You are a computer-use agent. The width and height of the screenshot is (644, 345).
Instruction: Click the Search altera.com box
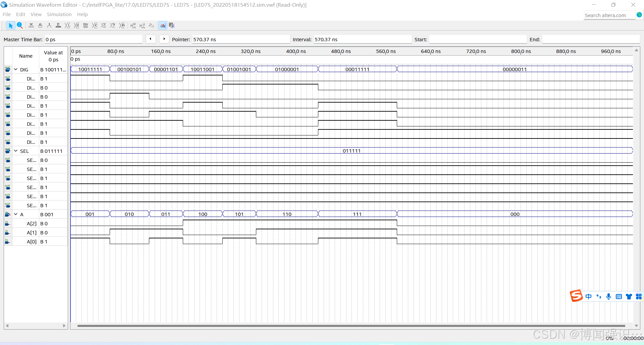(x=609, y=15)
